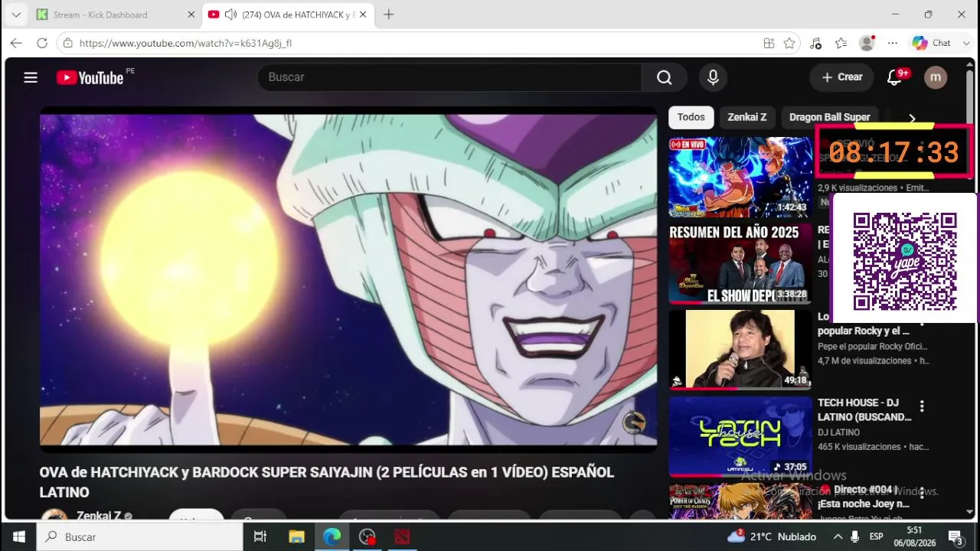Screen dimensions: 980x551
Task: Open YouTube notifications bell
Action: pos(894,77)
